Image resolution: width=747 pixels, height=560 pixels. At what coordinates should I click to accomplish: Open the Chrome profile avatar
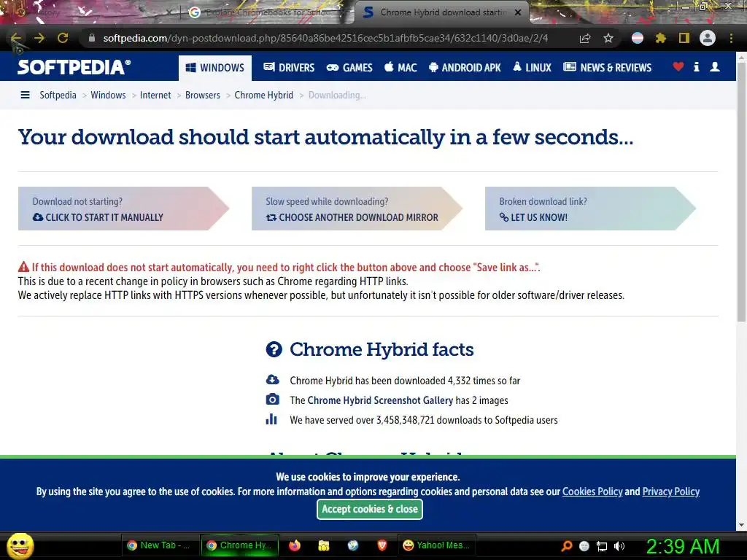(x=708, y=38)
